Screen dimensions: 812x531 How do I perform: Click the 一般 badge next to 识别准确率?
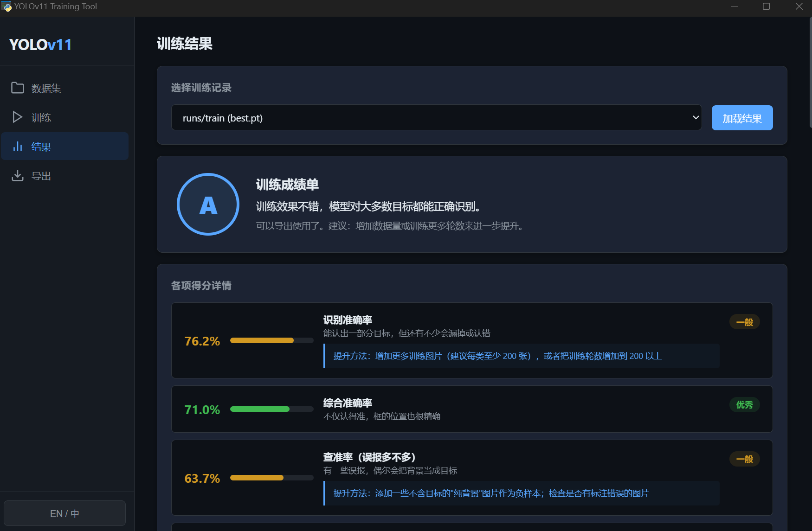pos(744,321)
